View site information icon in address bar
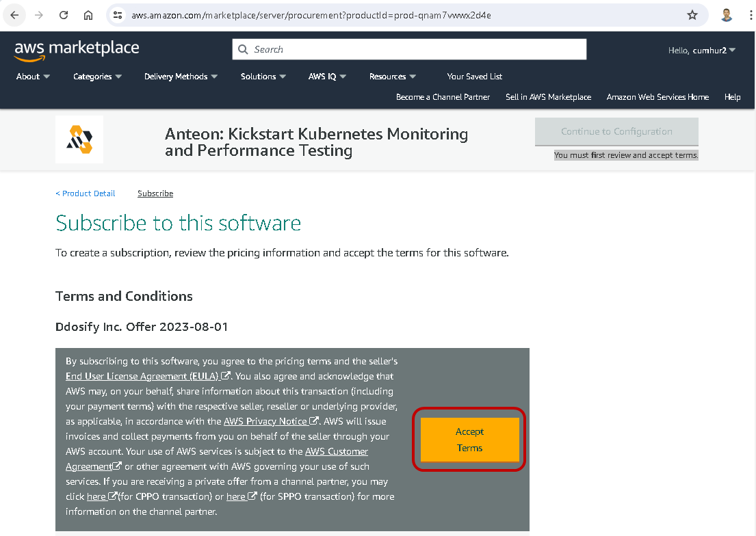 (x=118, y=15)
